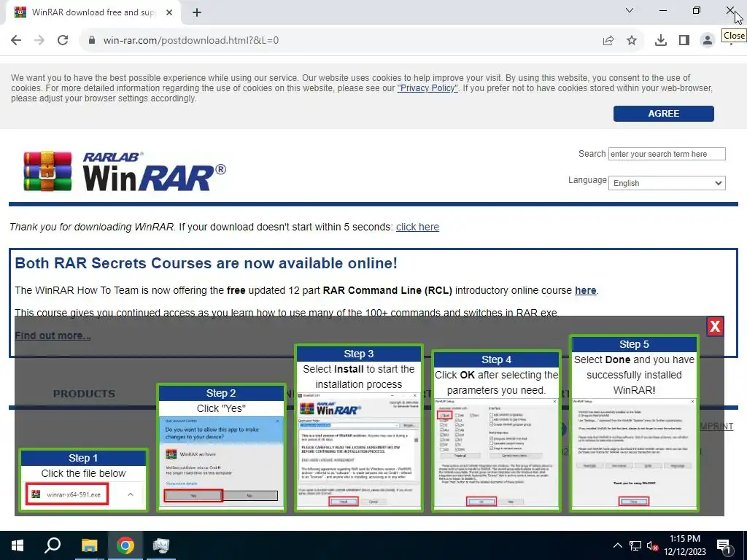Open File Explorer from taskbar
The width and height of the screenshot is (747, 560).
tap(89, 545)
